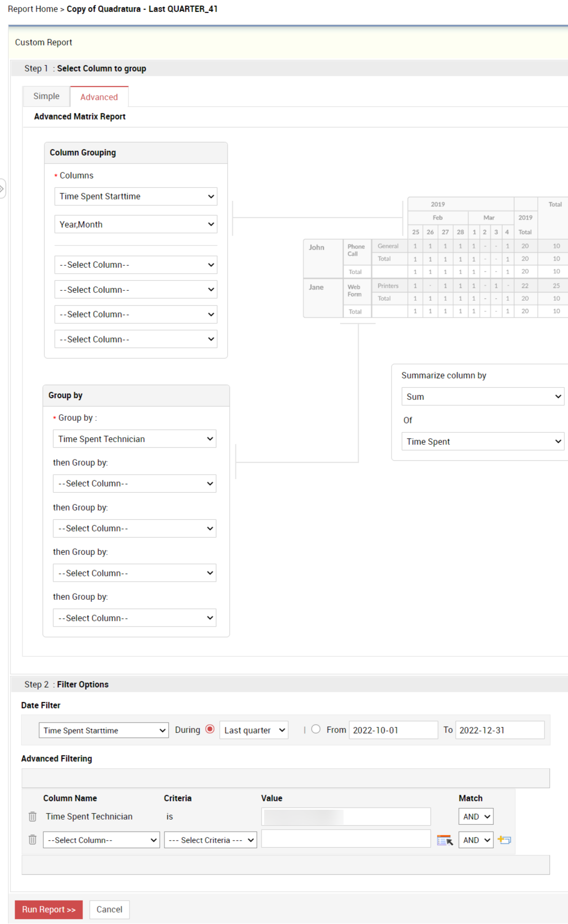Screen dimensions: 568x924
Task: Select the During date filter radio button
Action: (210, 729)
